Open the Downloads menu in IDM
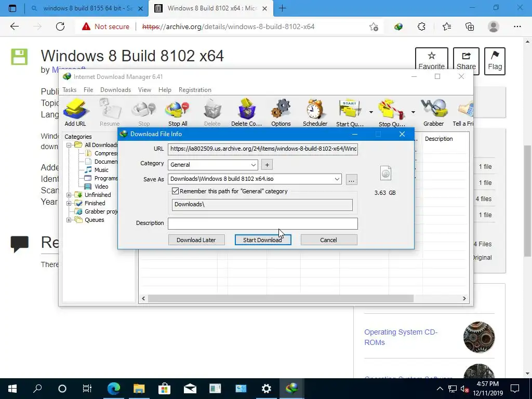This screenshot has height=399, width=532. pos(115,90)
